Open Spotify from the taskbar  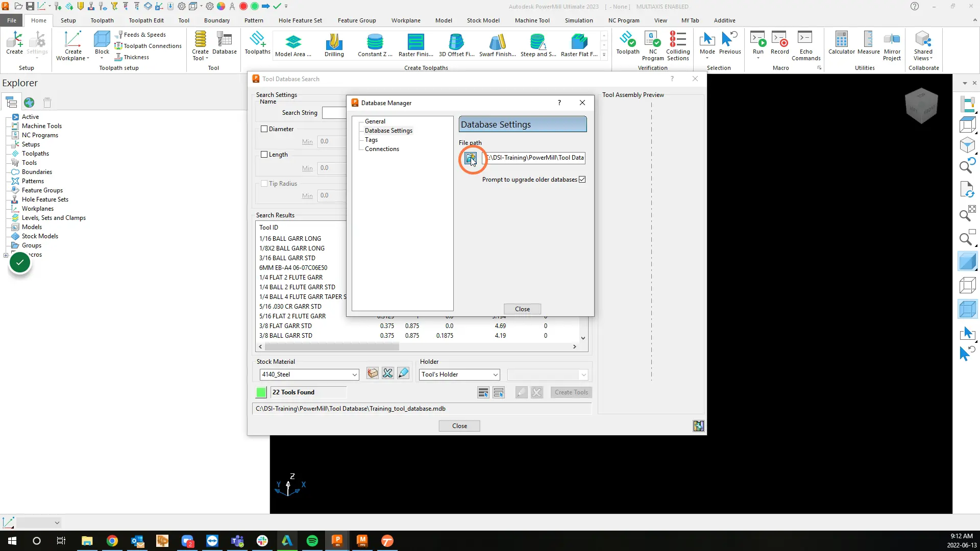[312, 541]
